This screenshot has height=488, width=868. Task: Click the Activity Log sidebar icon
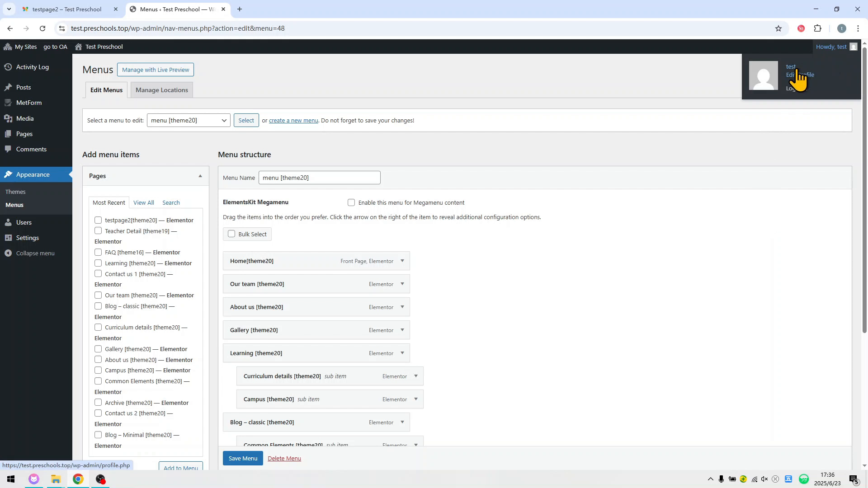[x=8, y=67]
